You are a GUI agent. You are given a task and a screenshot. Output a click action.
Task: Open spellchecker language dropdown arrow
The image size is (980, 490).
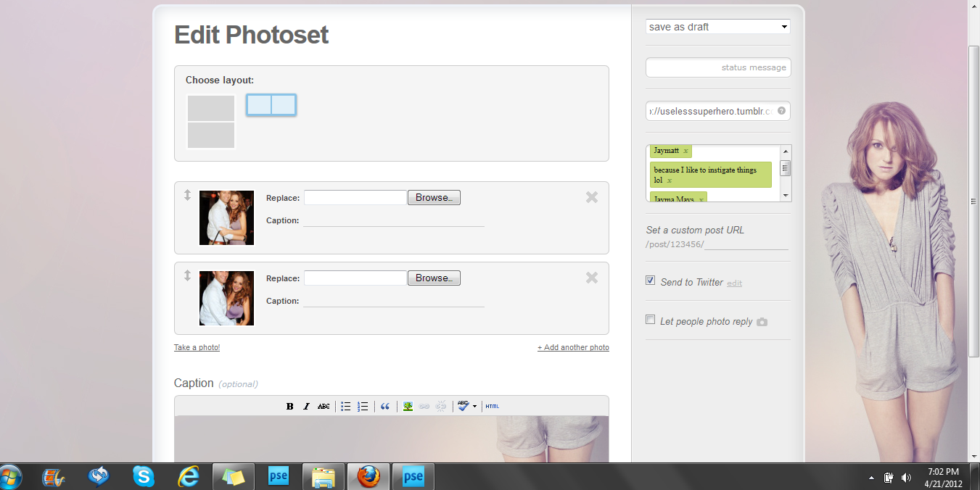click(474, 407)
